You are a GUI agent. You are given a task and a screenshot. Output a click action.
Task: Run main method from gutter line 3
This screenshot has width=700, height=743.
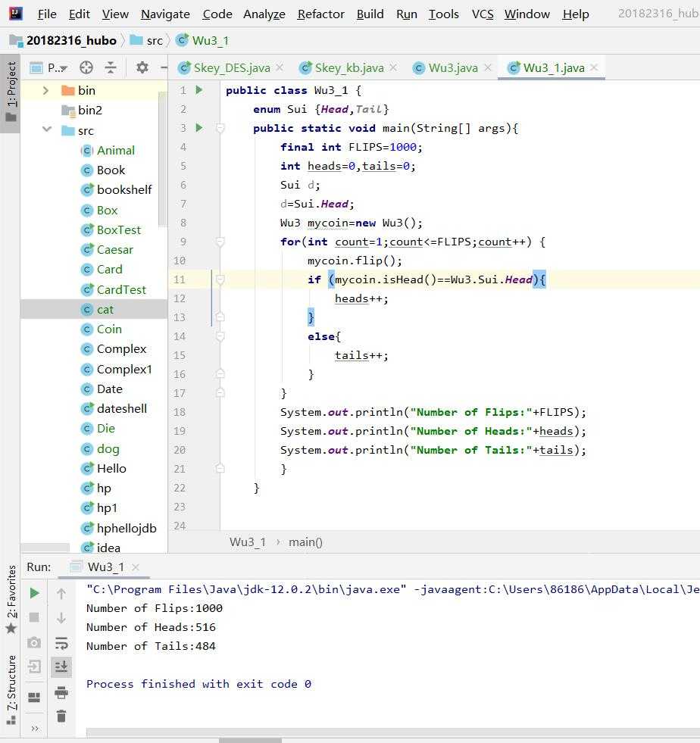(x=199, y=127)
